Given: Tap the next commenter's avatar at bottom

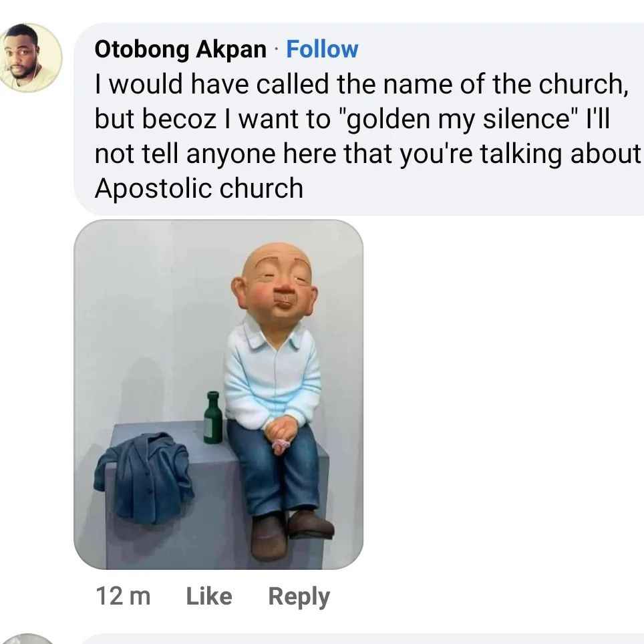Looking at the screenshot, I should point(27,639).
